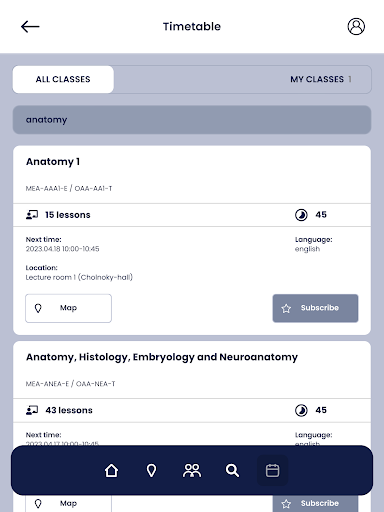384x512 pixels.
Task: Open the user profile icon
Action: [x=356, y=26]
